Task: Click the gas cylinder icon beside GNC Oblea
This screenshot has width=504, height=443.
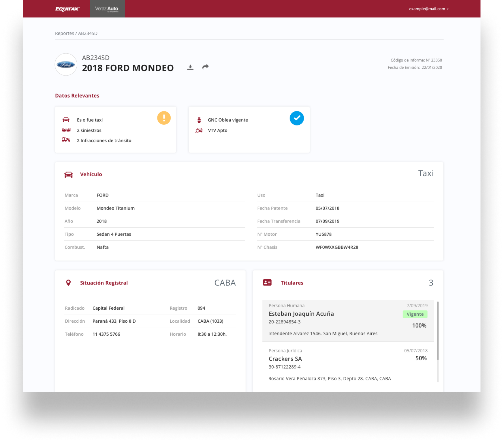Action: tap(199, 120)
